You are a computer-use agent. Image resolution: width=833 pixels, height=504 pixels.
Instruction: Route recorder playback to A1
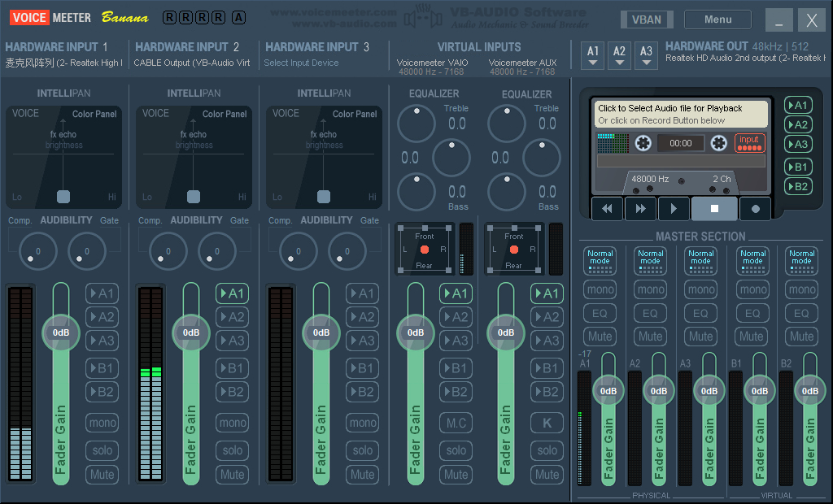coord(798,105)
